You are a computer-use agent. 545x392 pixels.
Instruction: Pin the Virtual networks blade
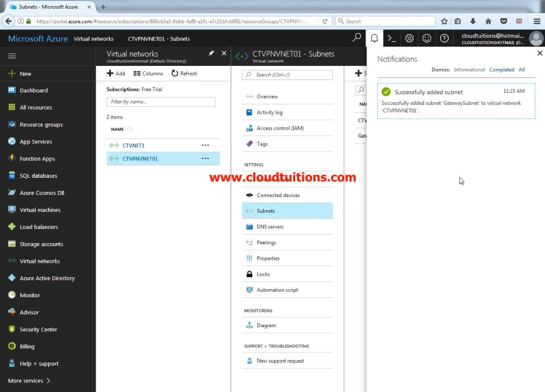coord(211,53)
